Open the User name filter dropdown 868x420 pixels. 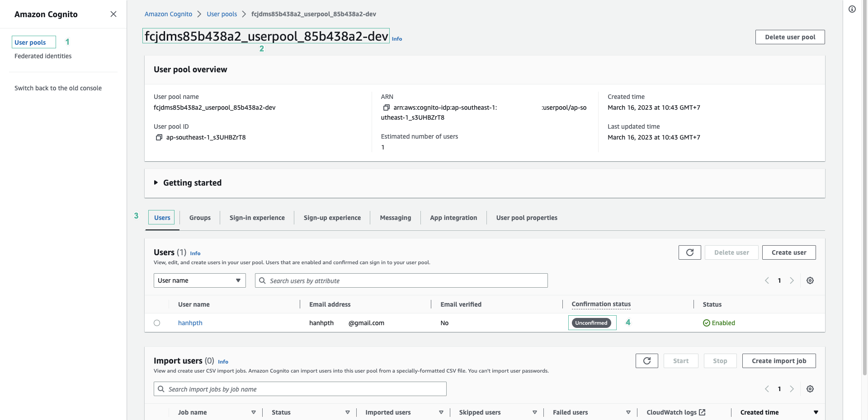coord(200,280)
